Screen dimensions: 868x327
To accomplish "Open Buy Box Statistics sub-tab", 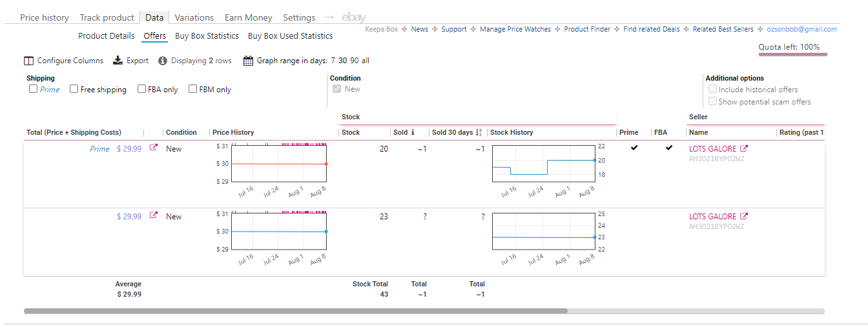I will click(x=207, y=35).
